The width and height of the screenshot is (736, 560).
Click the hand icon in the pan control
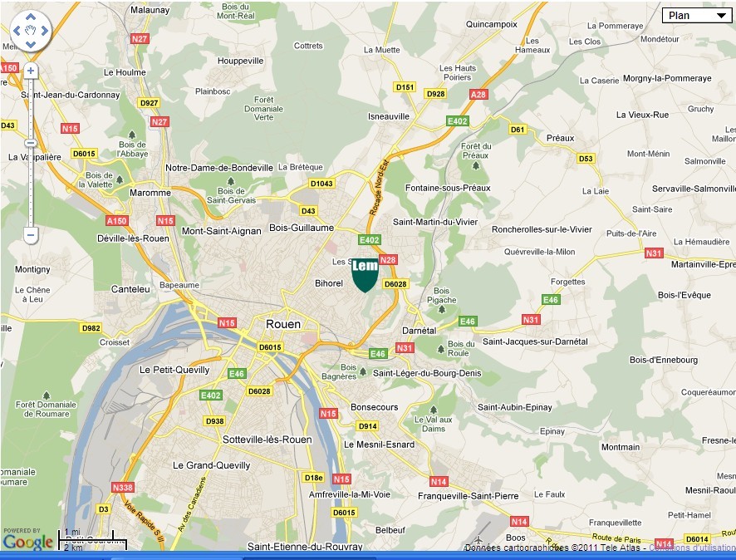tap(31, 31)
